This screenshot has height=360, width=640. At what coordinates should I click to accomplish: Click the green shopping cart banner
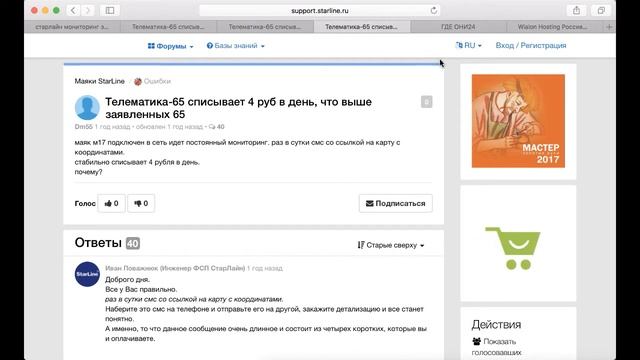pyautogui.click(x=513, y=248)
